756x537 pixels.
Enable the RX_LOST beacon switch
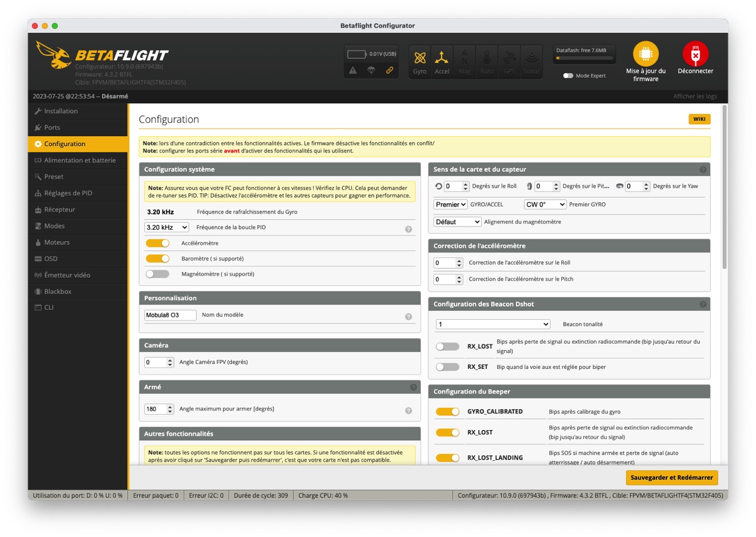(x=447, y=346)
